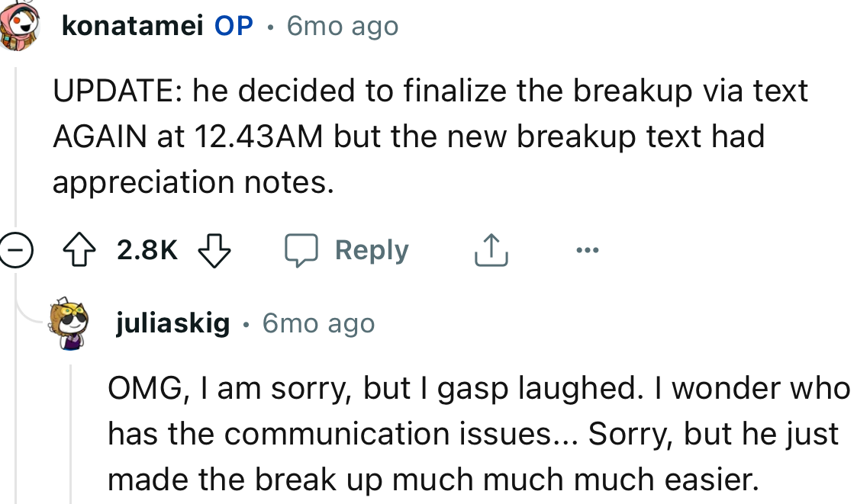Click the 6mo ago timestamp on konatamei's comment
The image size is (857, 504).
coord(341,25)
